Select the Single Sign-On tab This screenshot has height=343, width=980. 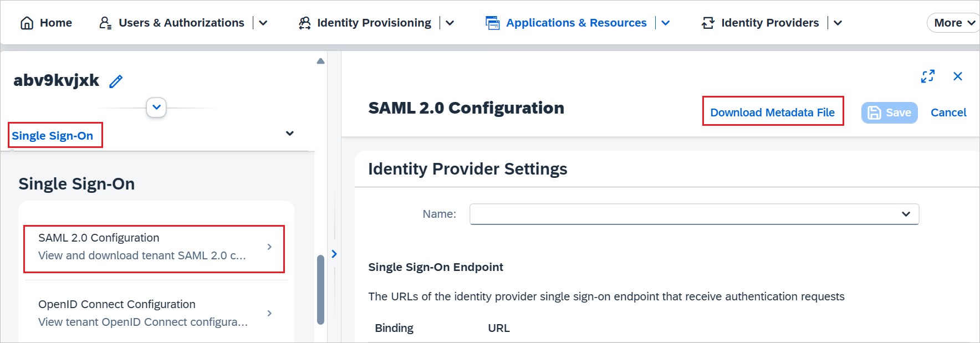pyautogui.click(x=53, y=136)
